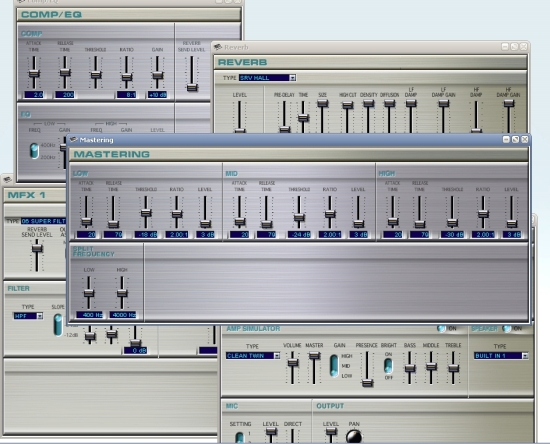The height and width of the screenshot is (444, 550).
Task: Click the Output PAN knob
Action: pos(354,437)
